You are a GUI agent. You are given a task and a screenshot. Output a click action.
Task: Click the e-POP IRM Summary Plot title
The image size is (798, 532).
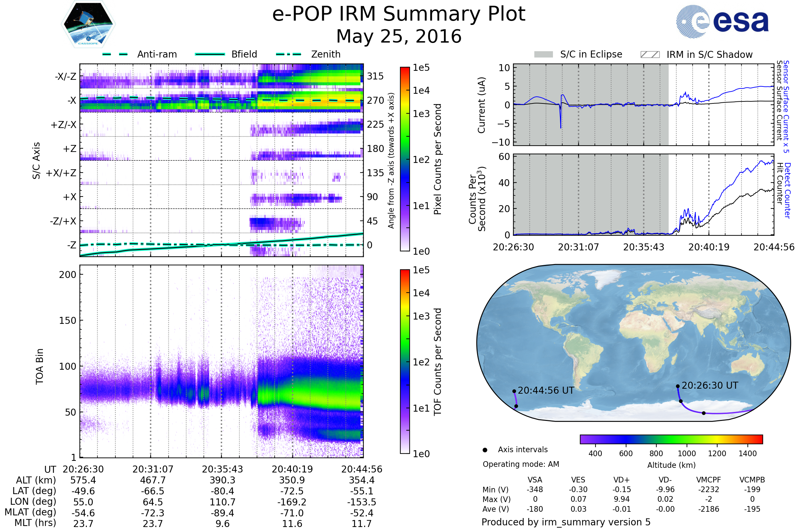(x=399, y=14)
